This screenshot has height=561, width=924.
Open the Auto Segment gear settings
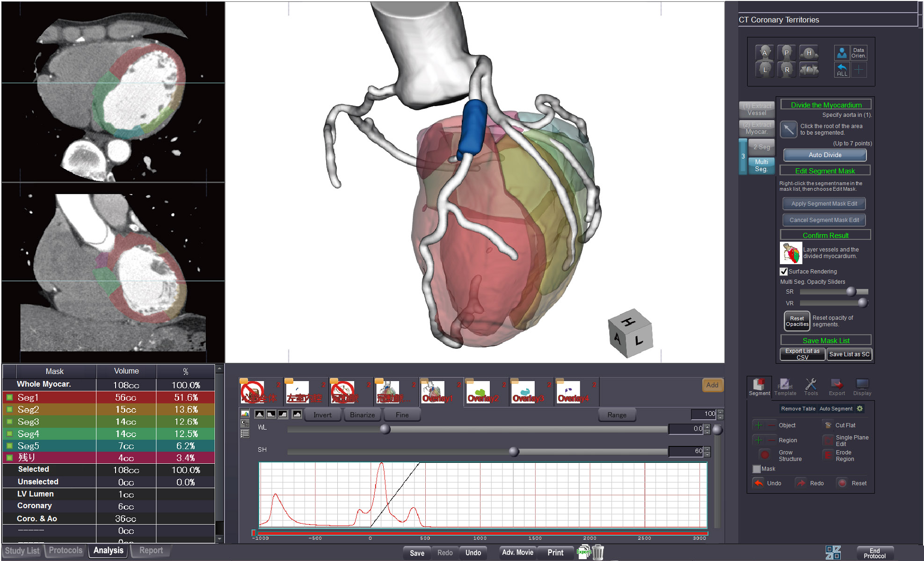860,409
